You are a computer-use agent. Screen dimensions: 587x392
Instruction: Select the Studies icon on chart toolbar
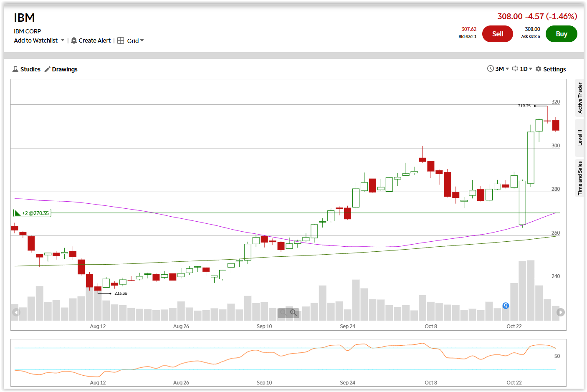(x=15, y=69)
